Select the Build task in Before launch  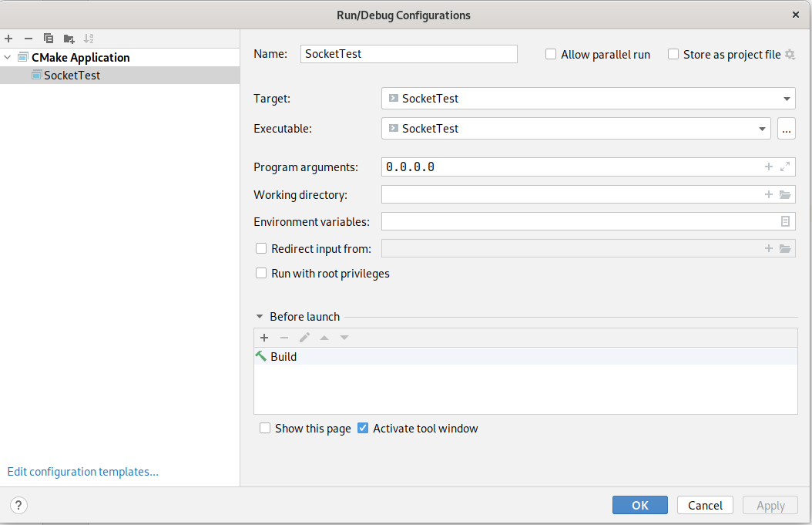click(x=284, y=357)
